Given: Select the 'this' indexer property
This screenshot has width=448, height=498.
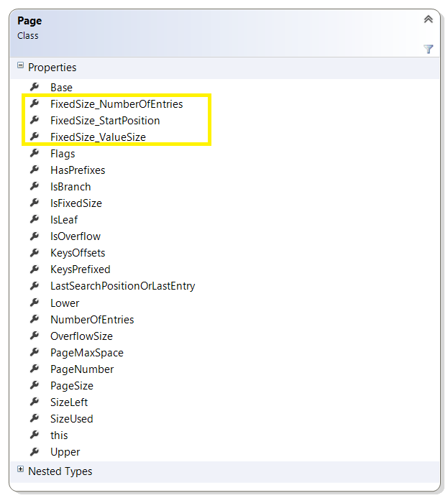Looking at the screenshot, I should coord(59,435).
